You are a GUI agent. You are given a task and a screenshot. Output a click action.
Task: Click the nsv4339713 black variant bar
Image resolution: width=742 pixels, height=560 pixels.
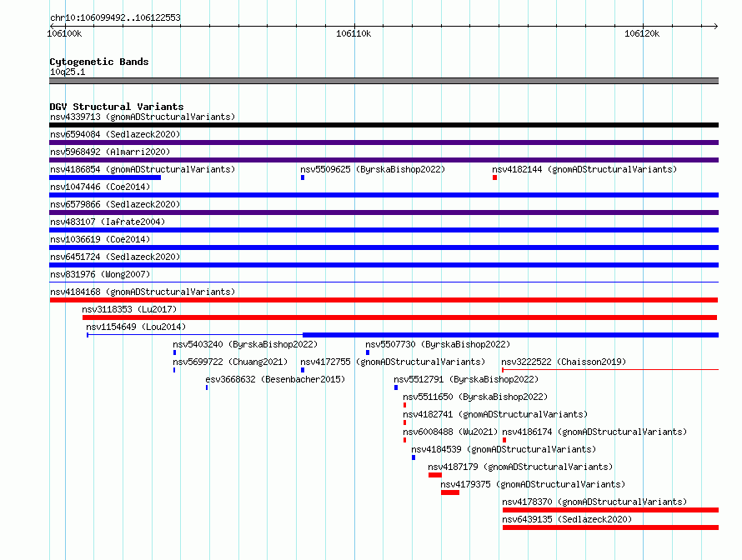pos(384,125)
